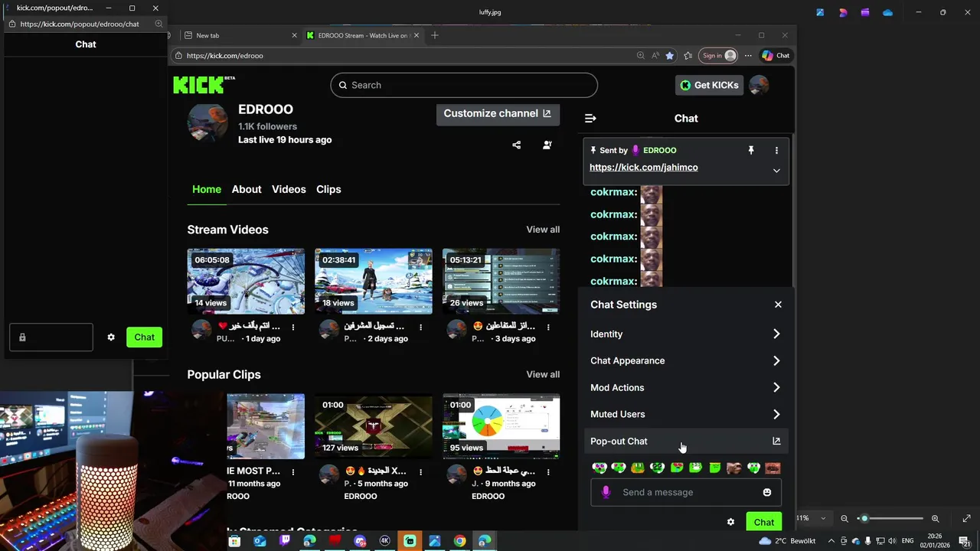Insert the red lips emote
This screenshot has width=980, height=551.
773,468
